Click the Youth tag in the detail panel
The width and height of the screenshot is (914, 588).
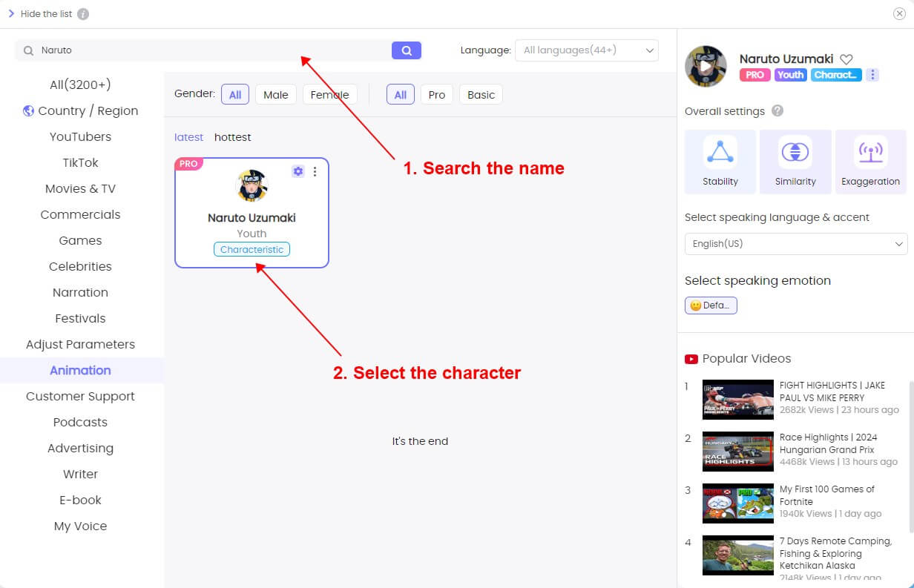[x=790, y=75]
